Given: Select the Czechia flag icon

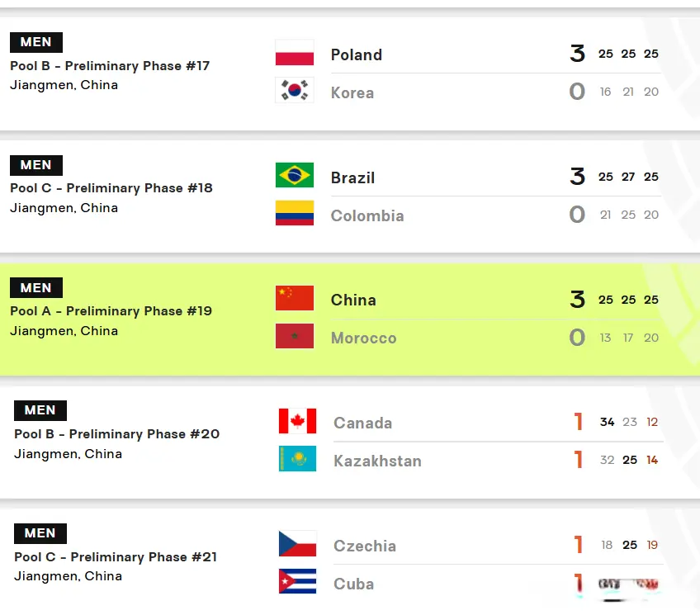Looking at the screenshot, I should click(297, 543).
